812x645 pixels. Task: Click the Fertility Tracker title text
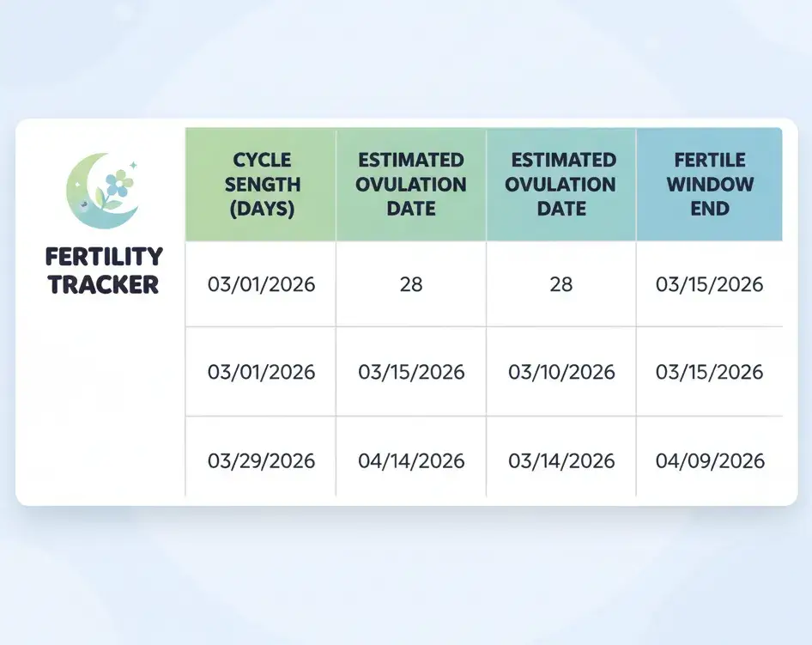click(x=104, y=271)
